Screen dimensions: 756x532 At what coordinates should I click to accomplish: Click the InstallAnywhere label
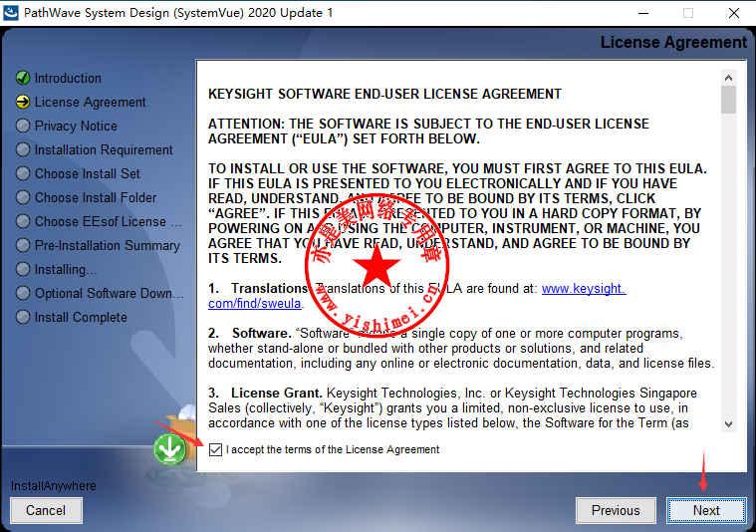coord(54,486)
